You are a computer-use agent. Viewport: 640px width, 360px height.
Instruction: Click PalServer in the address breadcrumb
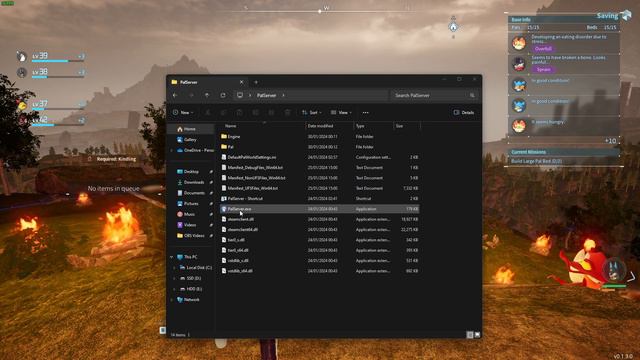266,95
